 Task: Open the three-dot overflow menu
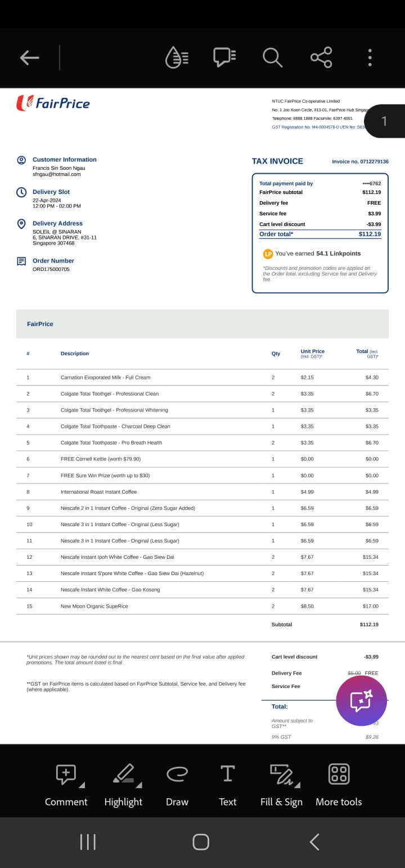pyautogui.click(x=370, y=57)
